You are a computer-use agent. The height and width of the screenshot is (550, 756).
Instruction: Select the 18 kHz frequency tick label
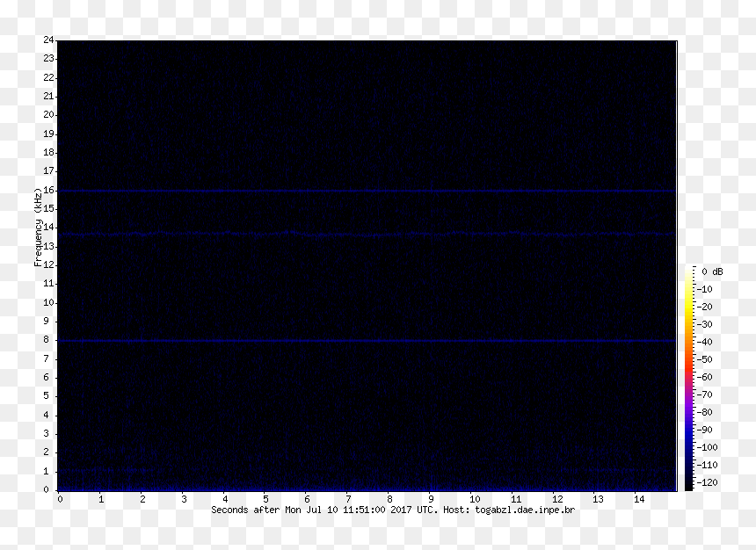point(48,152)
